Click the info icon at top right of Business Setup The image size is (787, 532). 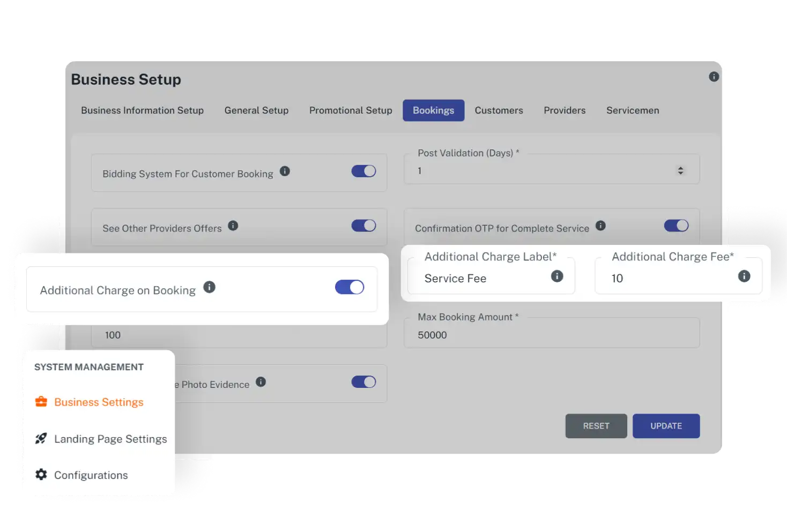point(714,77)
